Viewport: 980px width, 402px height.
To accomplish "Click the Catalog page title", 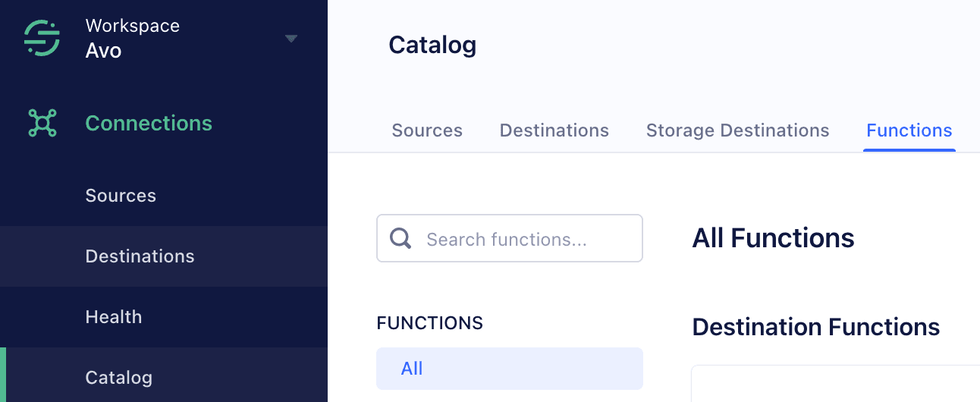I will point(432,46).
